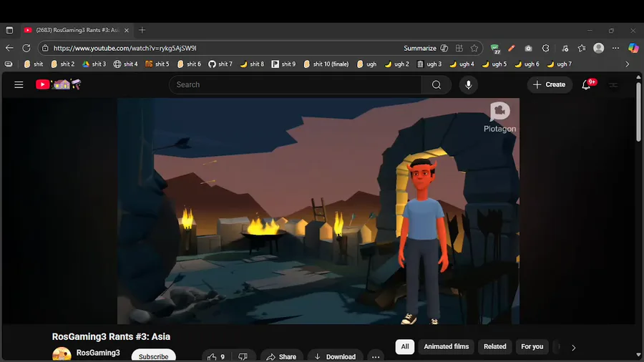Open the favorites list star icon

point(582,48)
